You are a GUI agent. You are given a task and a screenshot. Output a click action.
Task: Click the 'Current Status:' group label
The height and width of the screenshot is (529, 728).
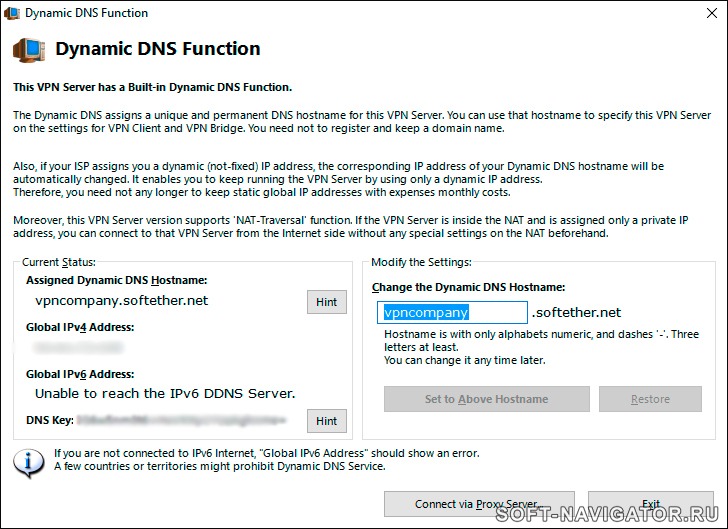[x=59, y=262]
